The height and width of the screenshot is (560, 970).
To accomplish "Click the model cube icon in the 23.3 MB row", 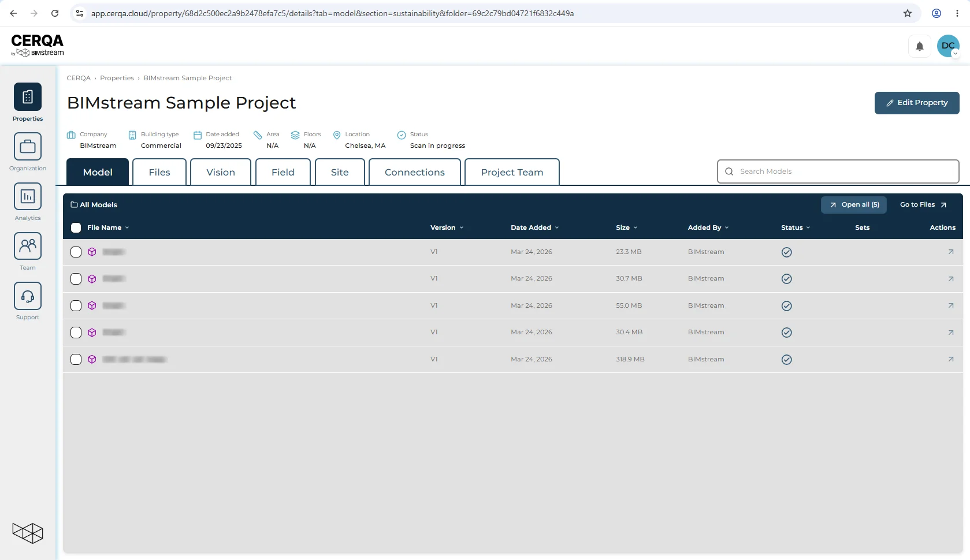I will click(x=92, y=252).
